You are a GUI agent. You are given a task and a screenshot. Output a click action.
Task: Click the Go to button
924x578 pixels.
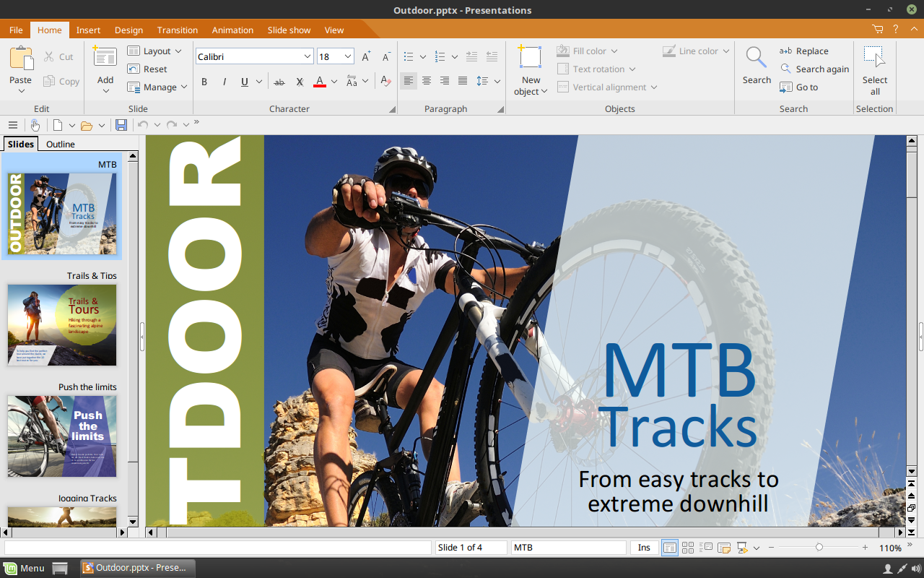click(799, 87)
